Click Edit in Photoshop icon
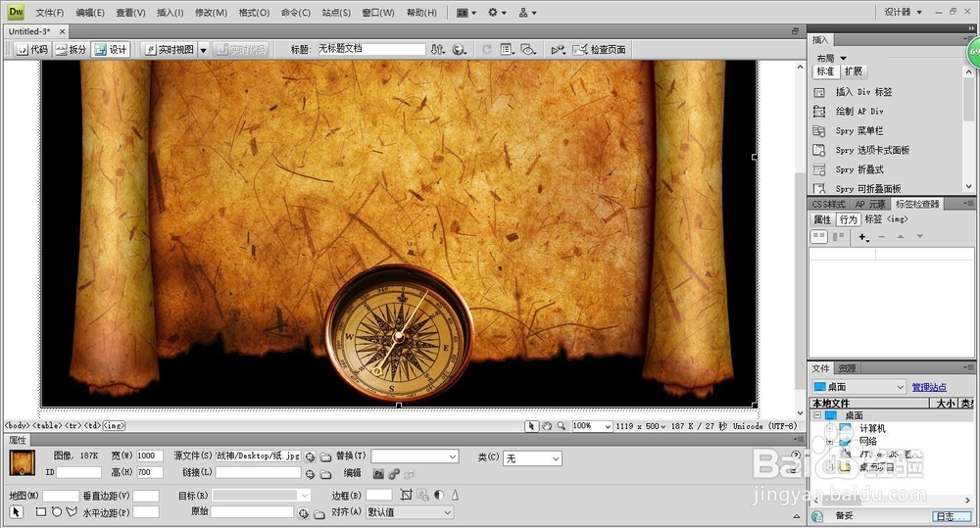 [378, 474]
